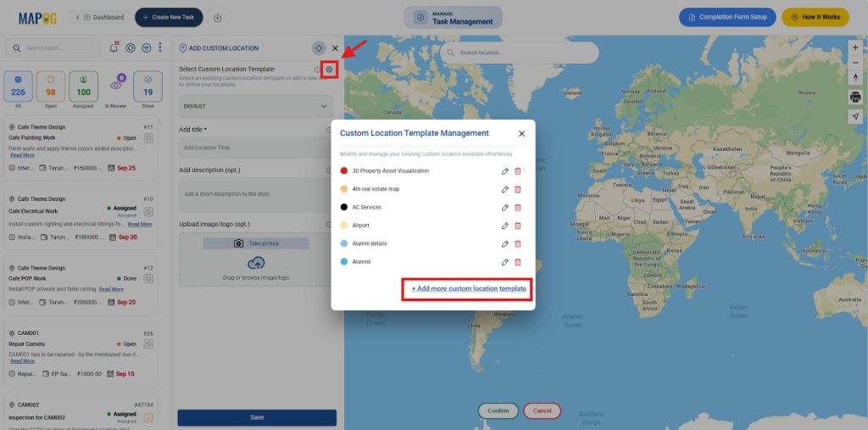This screenshot has height=430, width=868.
Task: Reset map compass orientation
Action: (856, 77)
